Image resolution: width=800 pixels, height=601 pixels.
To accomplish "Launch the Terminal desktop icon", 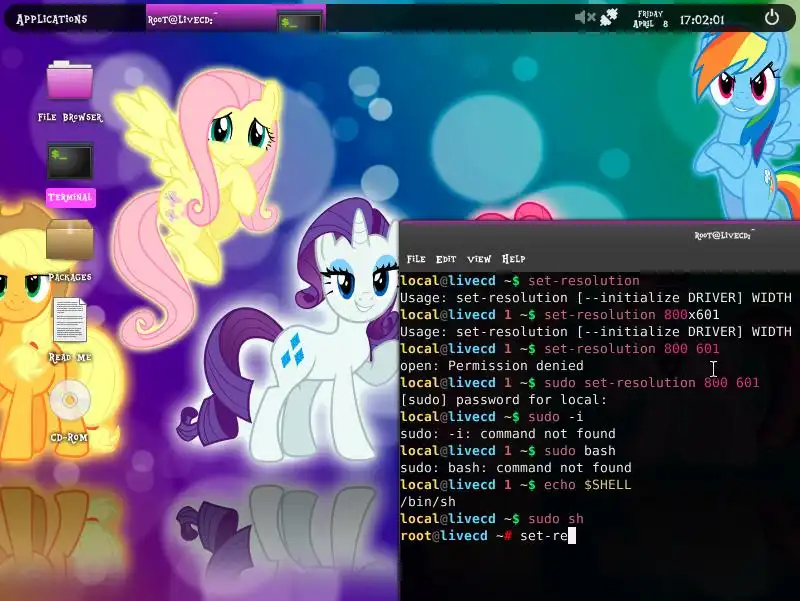I will (x=70, y=162).
